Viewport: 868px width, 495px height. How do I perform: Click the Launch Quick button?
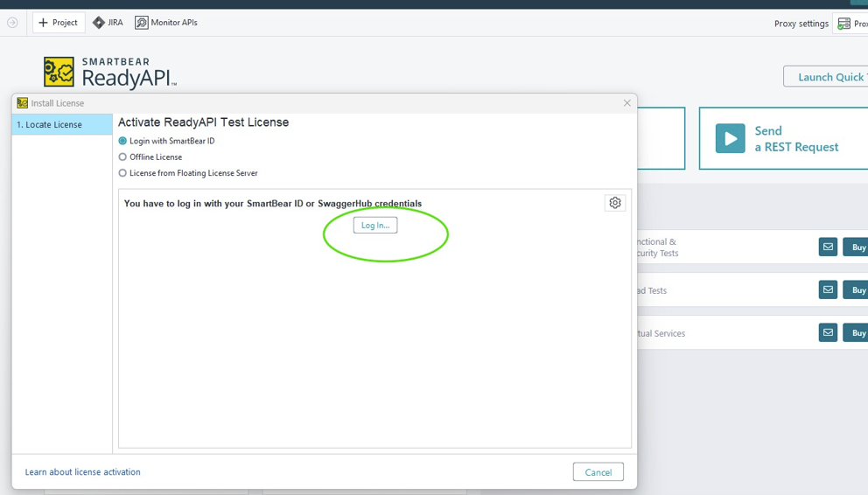[825, 77]
